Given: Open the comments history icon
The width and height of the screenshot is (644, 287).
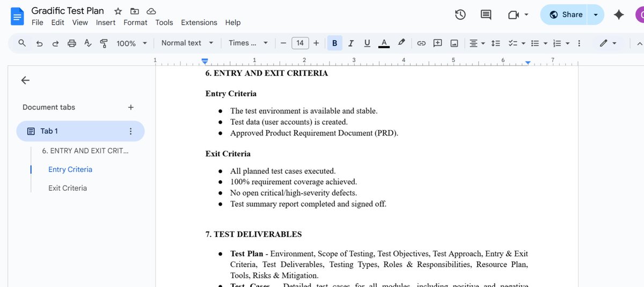Looking at the screenshot, I should tap(486, 15).
